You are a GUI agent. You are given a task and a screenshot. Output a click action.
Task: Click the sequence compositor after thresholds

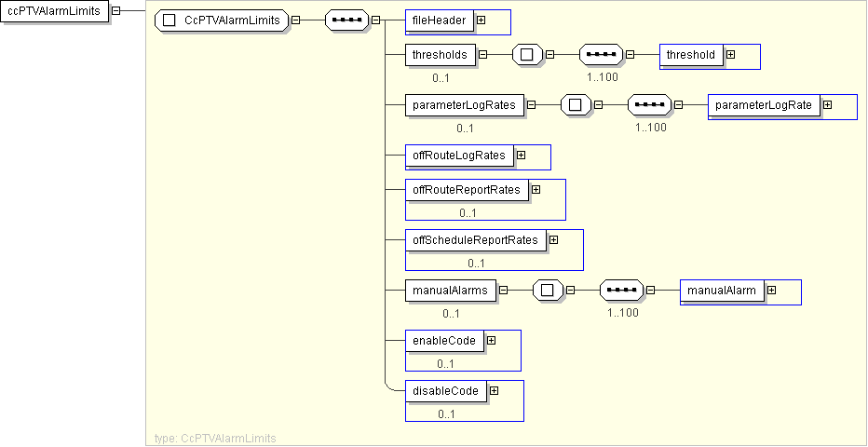point(601,55)
